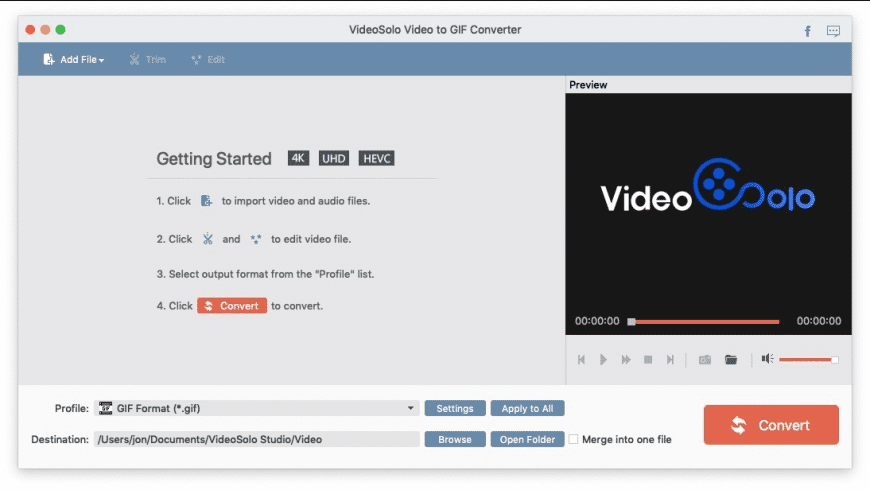Open the snapshot folder icon
The image size is (870, 490).
[731, 360]
